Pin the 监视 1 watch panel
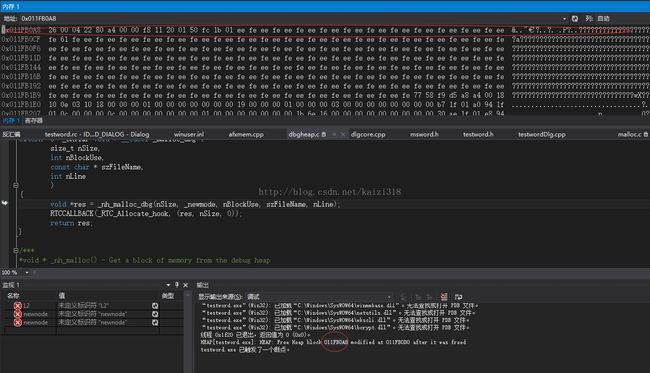The height and width of the screenshot is (373, 650). coord(177,285)
